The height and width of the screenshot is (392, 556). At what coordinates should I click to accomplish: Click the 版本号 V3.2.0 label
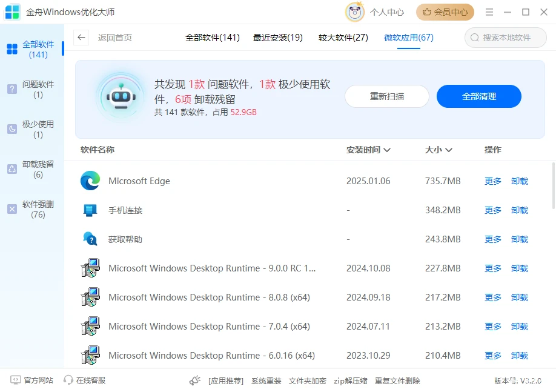pos(518,380)
